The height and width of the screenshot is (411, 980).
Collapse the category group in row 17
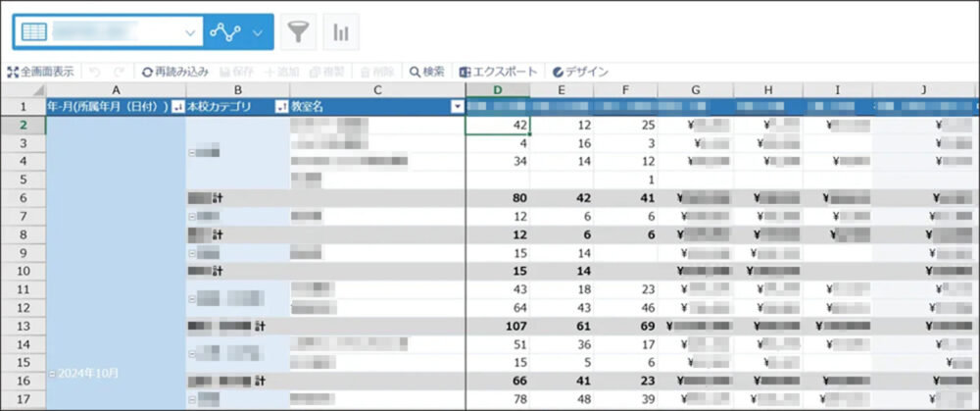click(191, 398)
